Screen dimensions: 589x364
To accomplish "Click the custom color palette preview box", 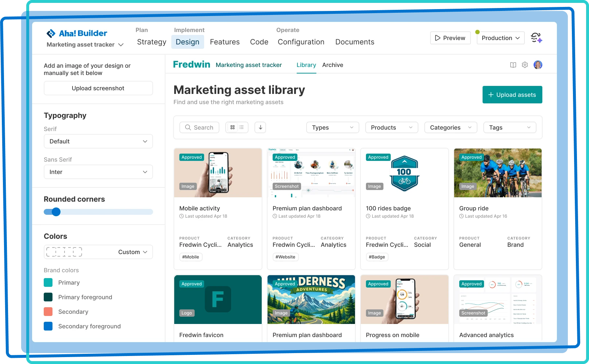I will [x=64, y=252].
